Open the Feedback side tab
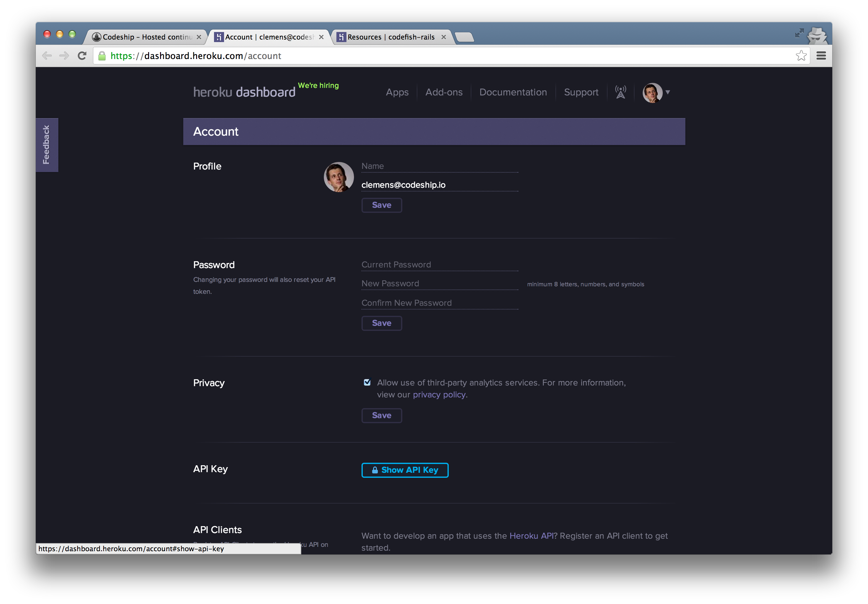This screenshot has width=868, height=604. [46, 145]
